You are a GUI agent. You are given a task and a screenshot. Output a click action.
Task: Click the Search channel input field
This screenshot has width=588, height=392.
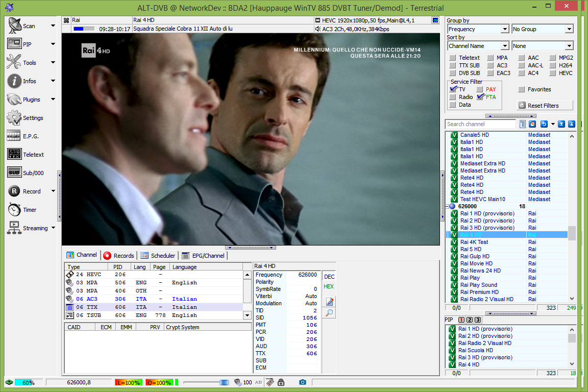point(481,124)
